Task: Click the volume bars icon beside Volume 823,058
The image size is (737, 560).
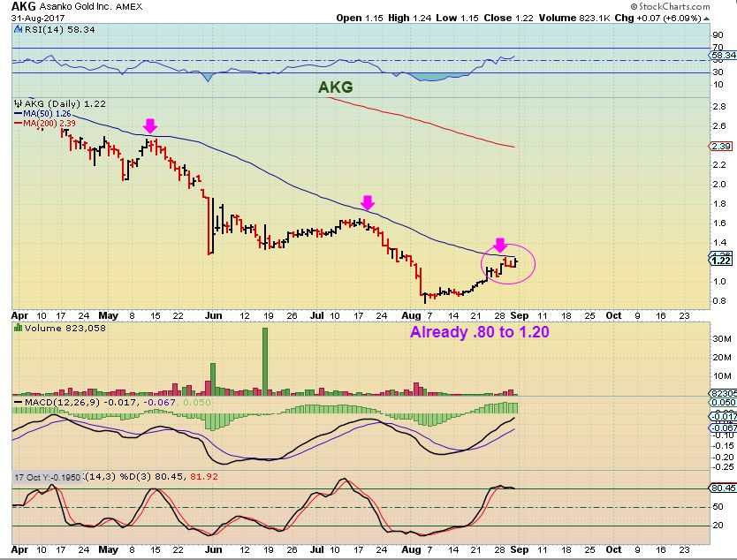Action: click(19, 328)
